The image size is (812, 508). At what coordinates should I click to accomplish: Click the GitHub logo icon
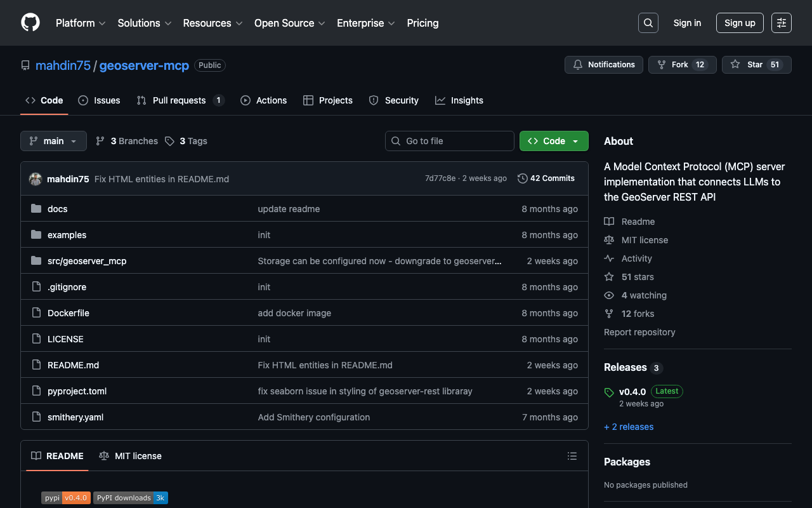click(30, 23)
